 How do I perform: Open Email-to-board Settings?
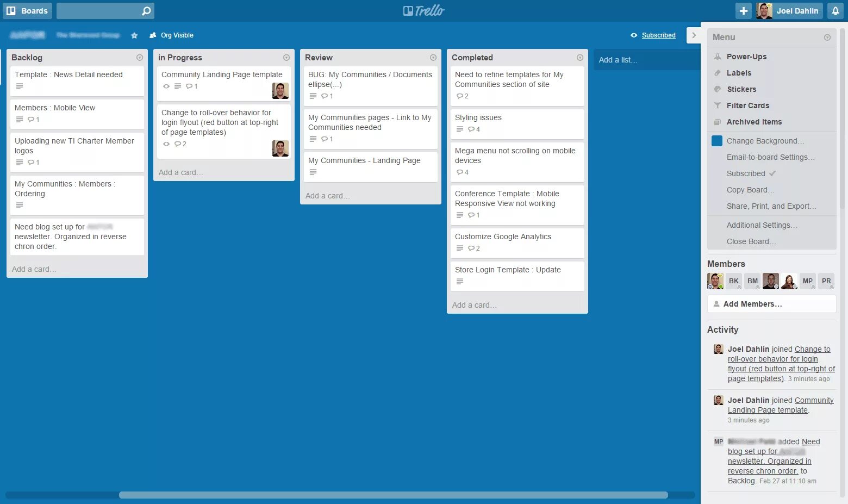click(x=771, y=157)
